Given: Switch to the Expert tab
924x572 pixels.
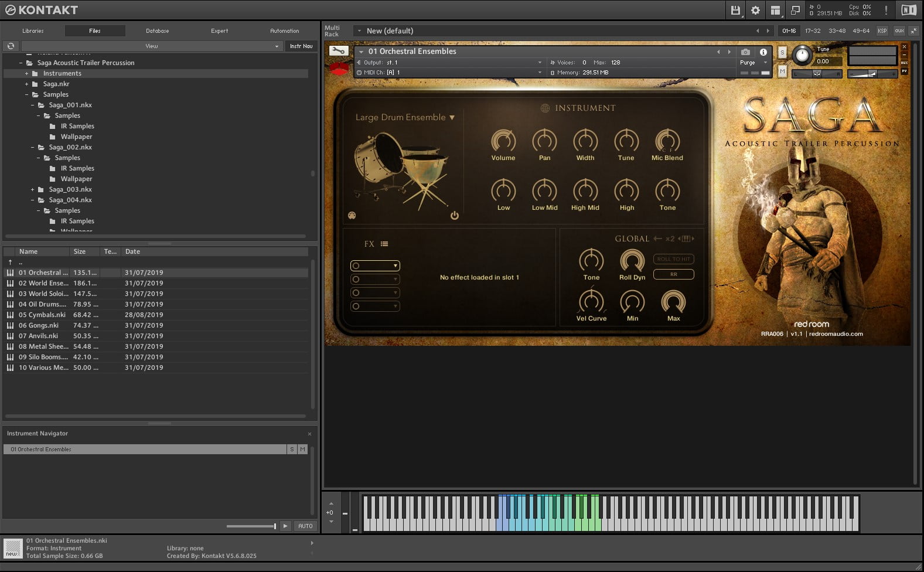Looking at the screenshot, I should 220,30.
